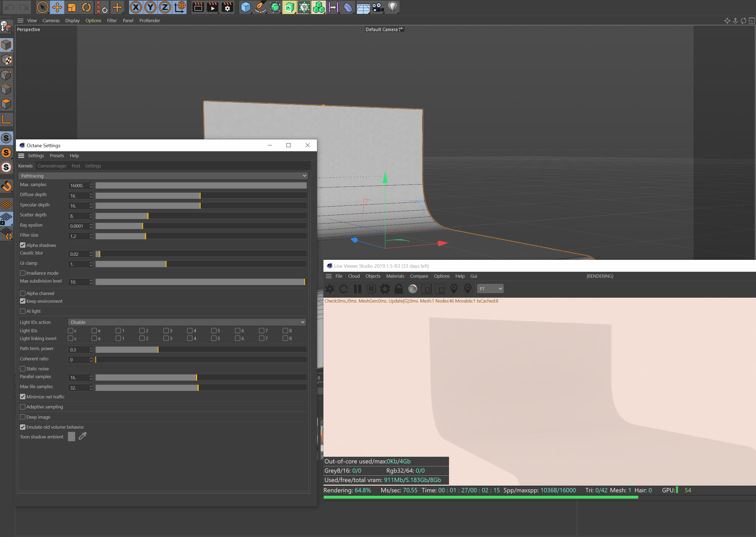This screenshot has height=537, width=756.
Task: Click the Live Viewer lock resolution padlock
Action: point(399,289)
